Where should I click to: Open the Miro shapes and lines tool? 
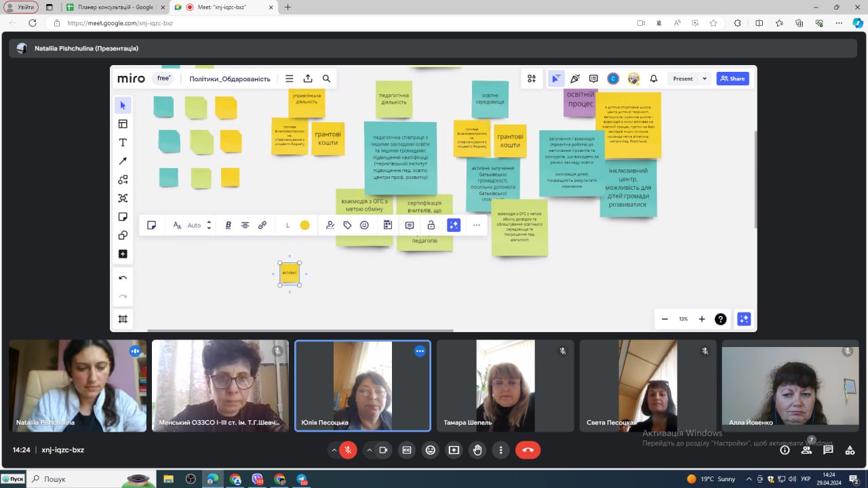[123, 180]
